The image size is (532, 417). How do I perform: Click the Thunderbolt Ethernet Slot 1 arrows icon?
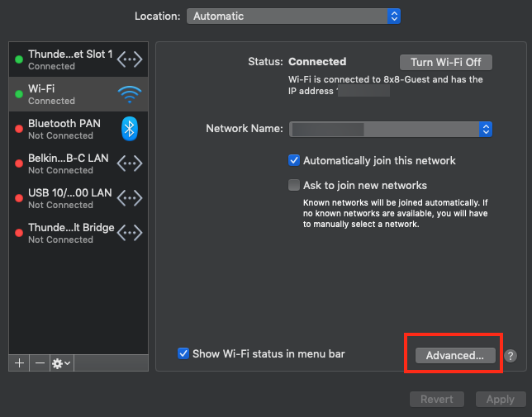click(130, 59)
